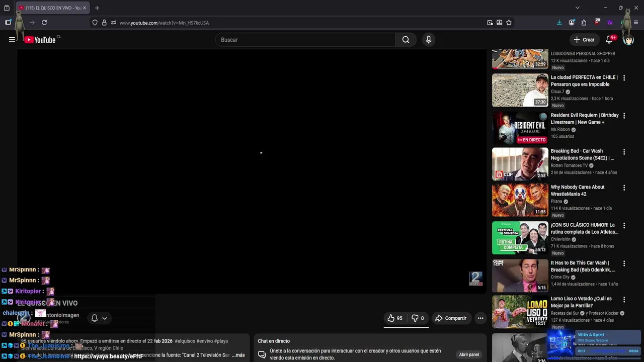This screenshot has height=362, width=644.
Task: Open the YouTube guide hamburger menu
Action: 12,40
